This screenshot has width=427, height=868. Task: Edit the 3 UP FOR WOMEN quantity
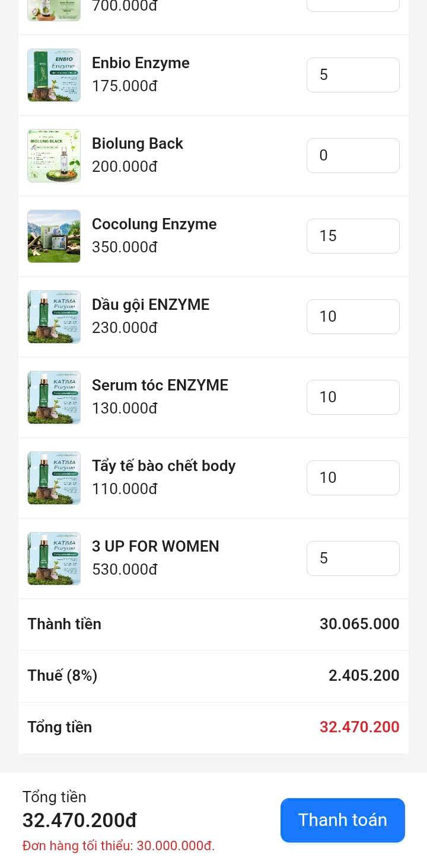353,558
